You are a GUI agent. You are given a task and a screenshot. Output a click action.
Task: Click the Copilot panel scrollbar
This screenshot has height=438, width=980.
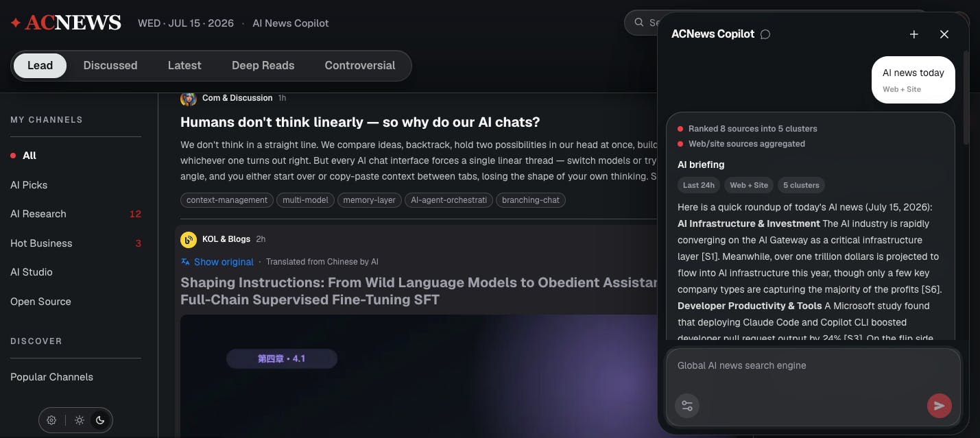point(966,97)
